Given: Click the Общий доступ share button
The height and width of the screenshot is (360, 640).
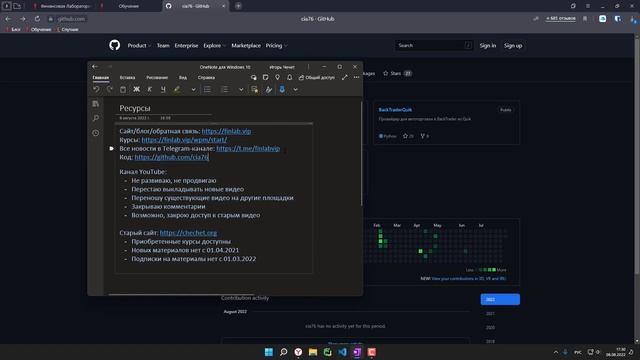Looking at the screenshot, I should (317, 77).
